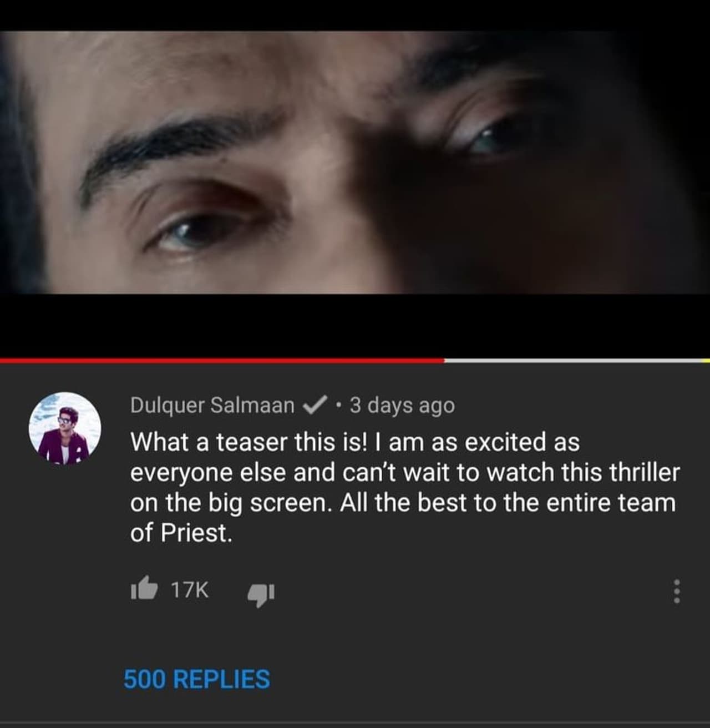Expand the 500 REPLIES thread
Viewport: 710px width, 728px height.
click(x=197, y=679)
